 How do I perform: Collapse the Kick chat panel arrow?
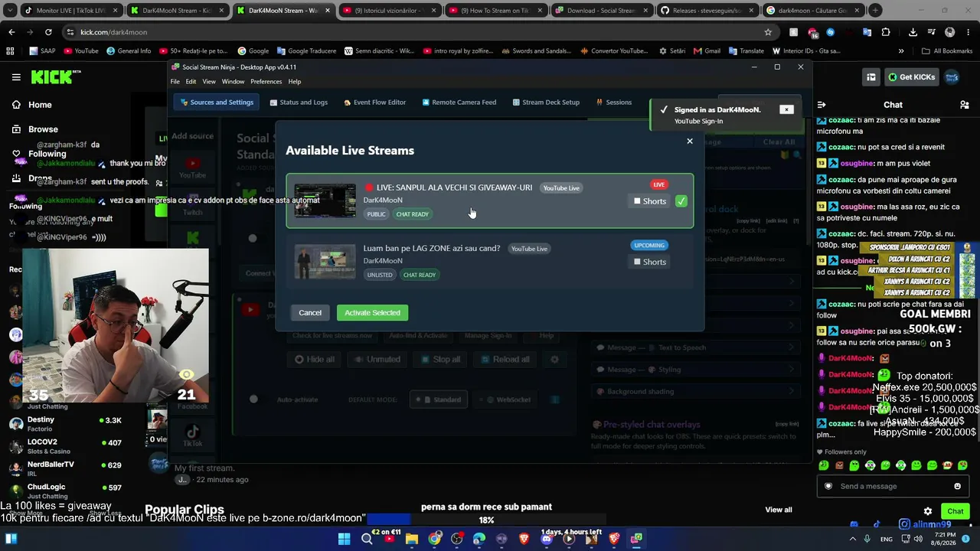tap(821, 105)
